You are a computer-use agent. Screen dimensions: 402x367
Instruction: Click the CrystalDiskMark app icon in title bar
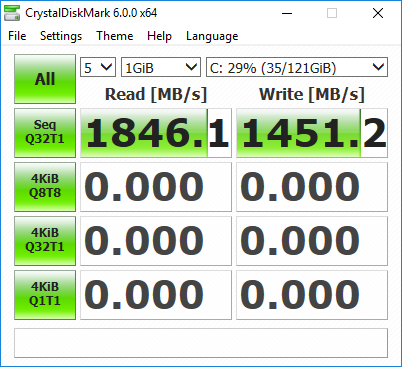(12, 13)
